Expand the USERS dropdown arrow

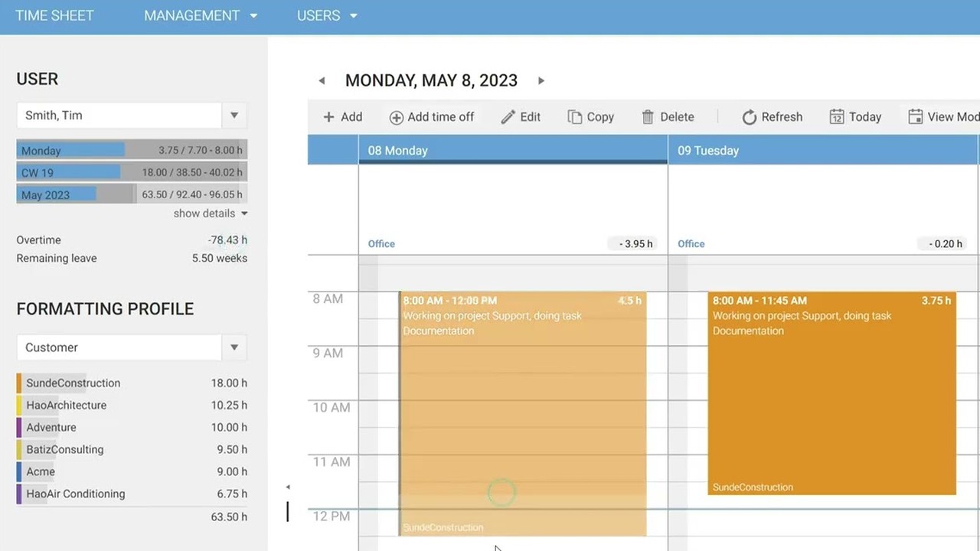(x=354, y=16)
